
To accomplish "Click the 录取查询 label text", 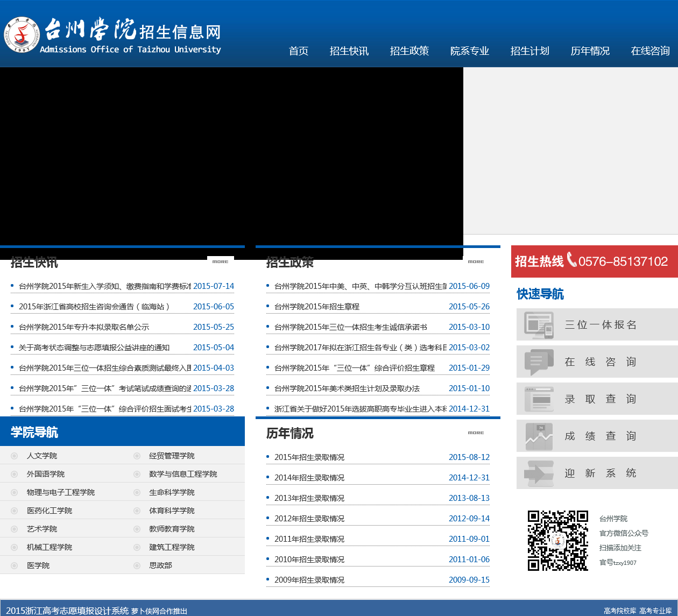I will [x=601, y=399].
